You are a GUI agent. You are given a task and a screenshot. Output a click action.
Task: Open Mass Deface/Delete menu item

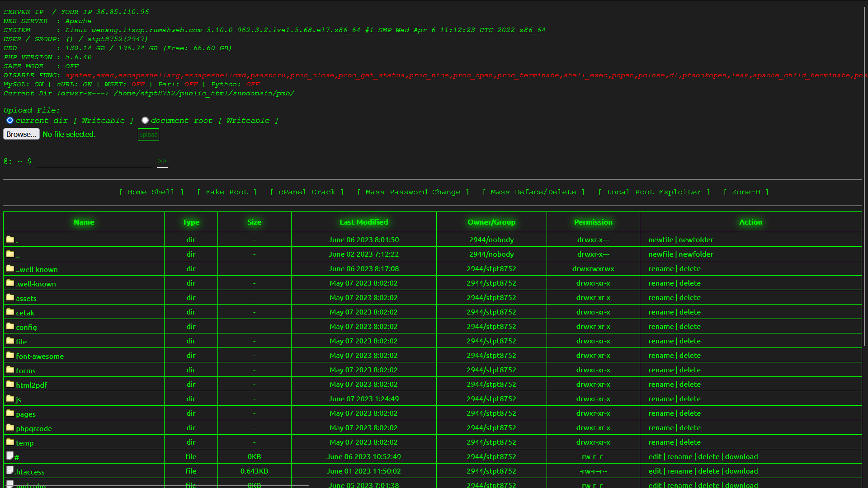(x=533, y=192)
